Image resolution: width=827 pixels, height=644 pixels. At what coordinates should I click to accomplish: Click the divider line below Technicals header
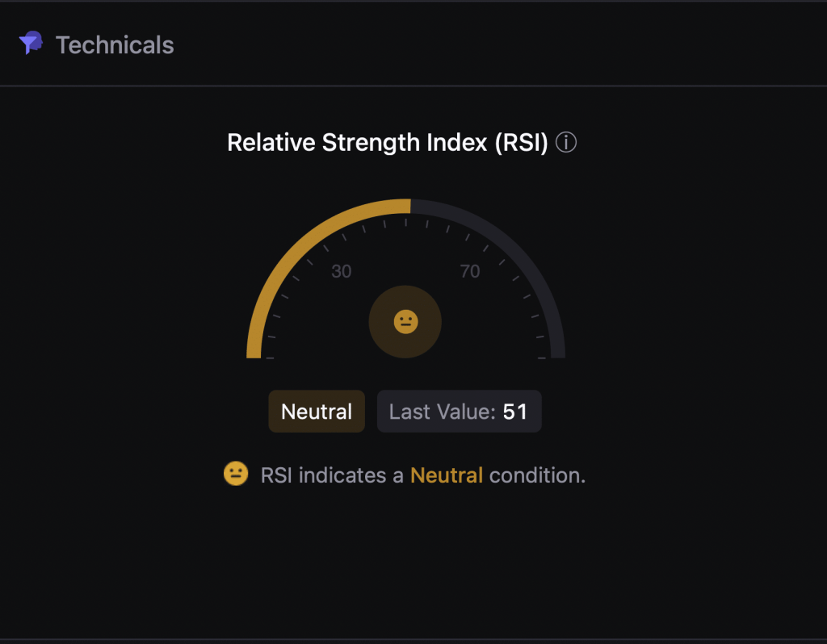click(x=413, y=86)
